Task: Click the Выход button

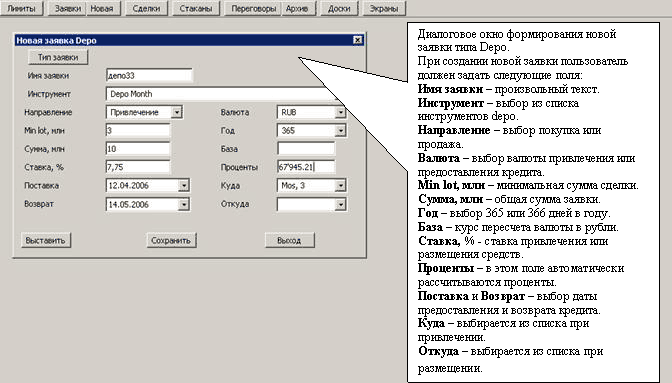Action: click(289, 240)
